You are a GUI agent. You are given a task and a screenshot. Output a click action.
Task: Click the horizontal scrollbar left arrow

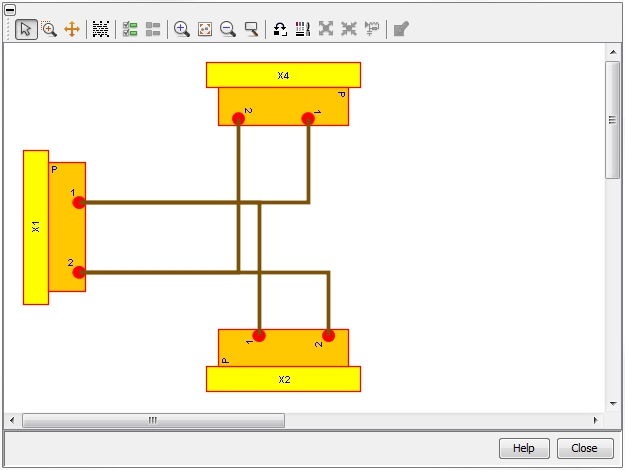pyautogui.click(x=12, y=420)
